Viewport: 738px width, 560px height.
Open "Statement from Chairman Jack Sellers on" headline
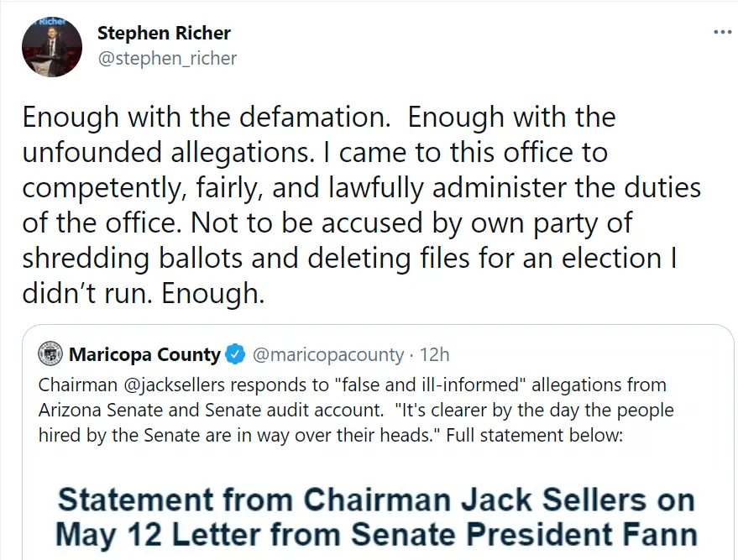[x=375, y=500]
